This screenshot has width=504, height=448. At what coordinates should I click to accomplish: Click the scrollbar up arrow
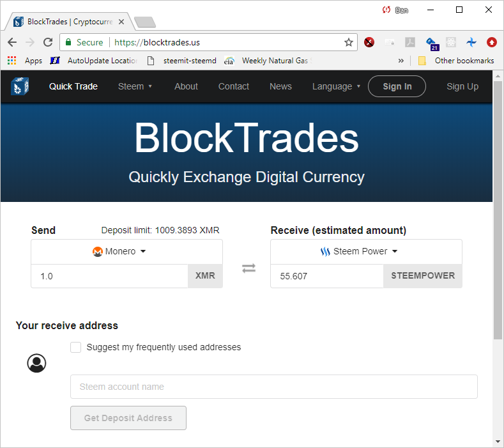click(498, 76)
